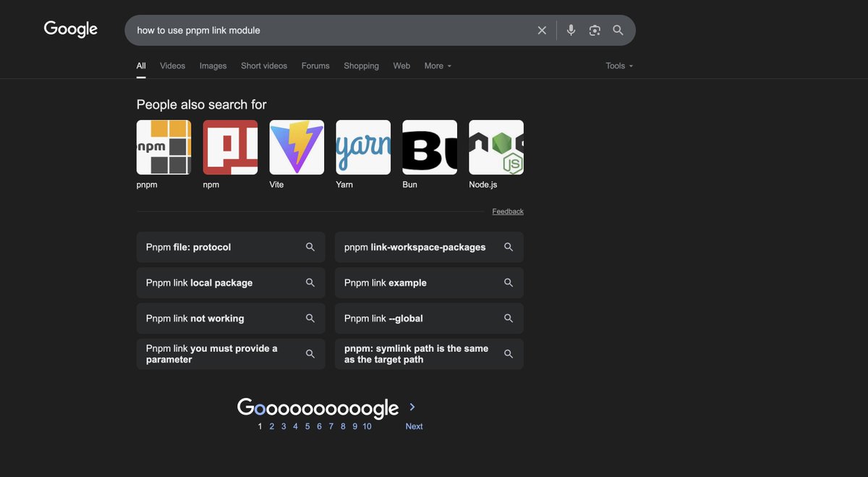This screenshot has height=477, width=868.
Task: Search for Pnpm link not working
Action: click(x=231, y=318)
